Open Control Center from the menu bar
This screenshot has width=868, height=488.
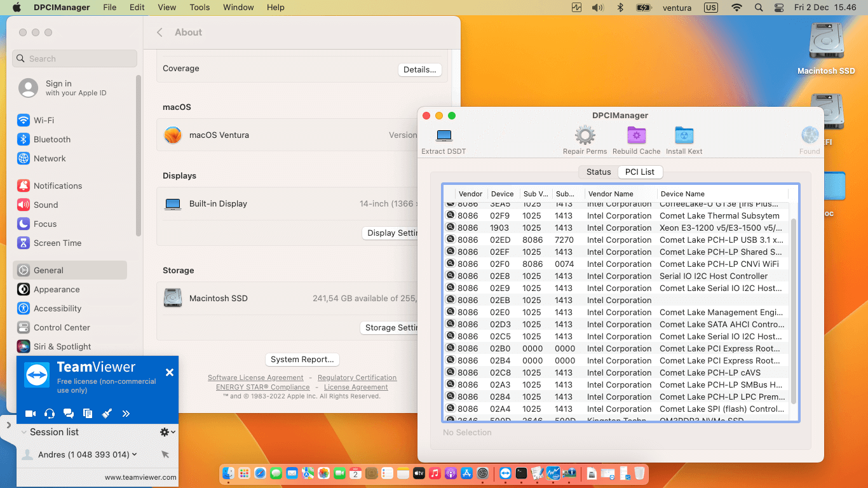(779, 8)
